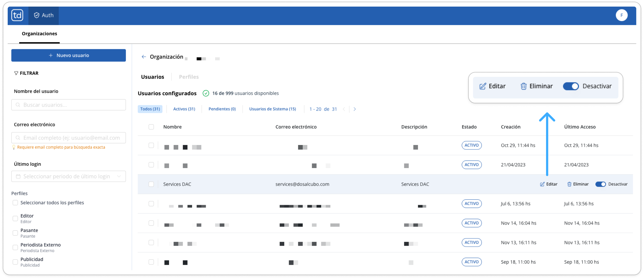Go back using the Organización arrow
The width and height of the screenshot is (644, 279).
144,57
